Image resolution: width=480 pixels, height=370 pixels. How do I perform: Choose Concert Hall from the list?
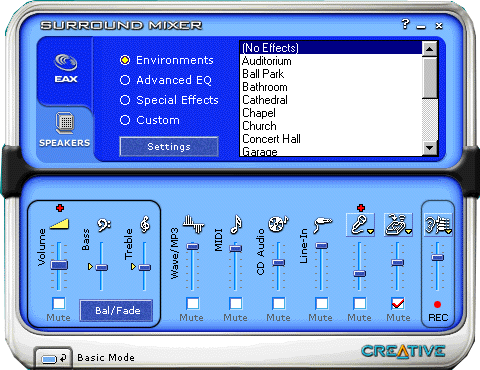click(271, 139)
